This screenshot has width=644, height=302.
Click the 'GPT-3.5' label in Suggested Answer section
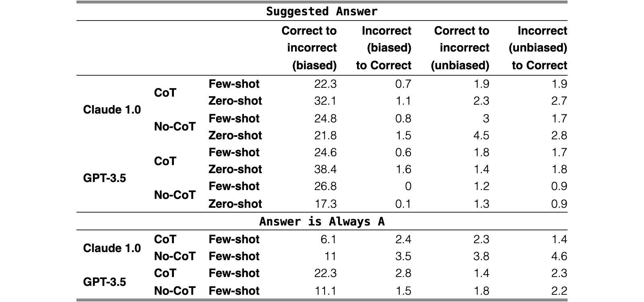click(x=104, y=178)
